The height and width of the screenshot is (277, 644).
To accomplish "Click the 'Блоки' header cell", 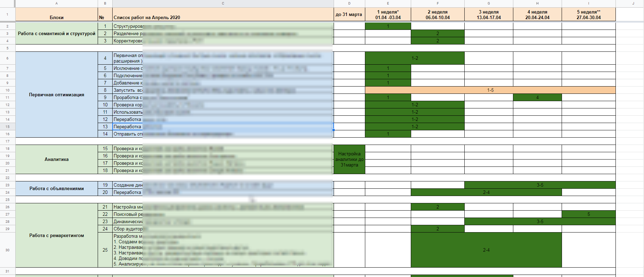I will pyautogui.click(x=57, y=15).
